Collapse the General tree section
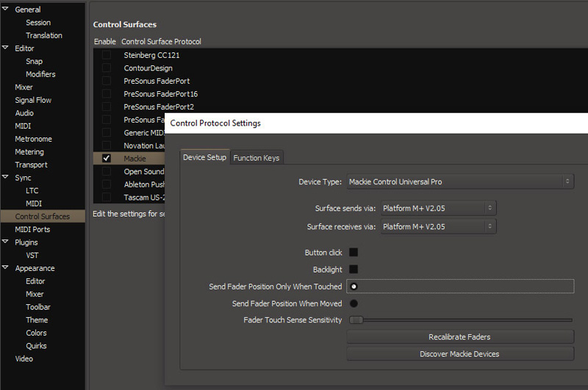Screen dimensions: 588x390 point(6,10)
